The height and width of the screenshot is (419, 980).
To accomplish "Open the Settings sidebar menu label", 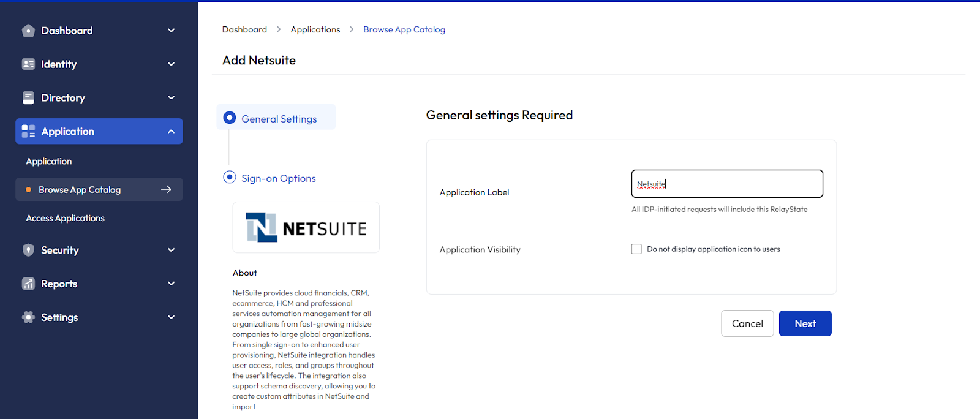I will tap(59, 317).
